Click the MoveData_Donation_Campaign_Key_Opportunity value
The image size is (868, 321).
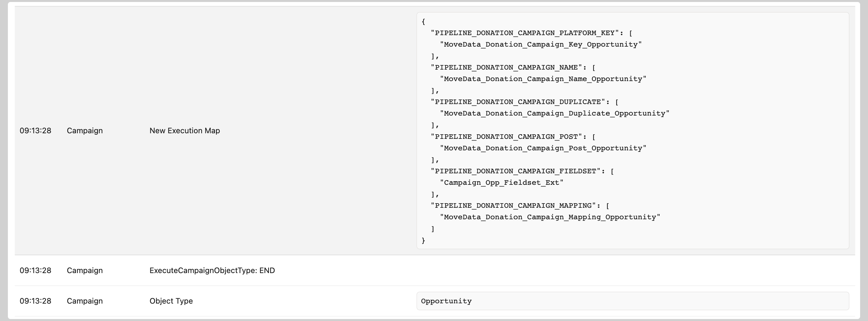coord(540,44)
